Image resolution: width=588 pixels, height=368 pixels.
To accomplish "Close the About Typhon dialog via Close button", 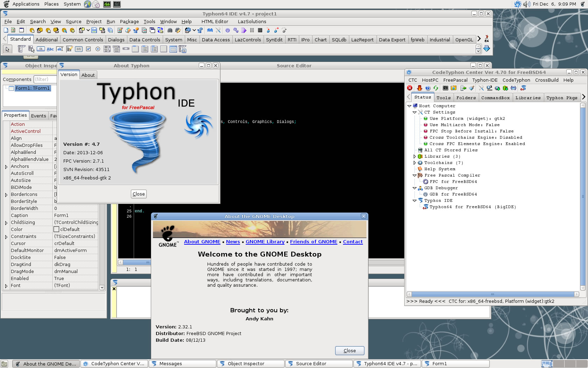I will click(139, 194).
